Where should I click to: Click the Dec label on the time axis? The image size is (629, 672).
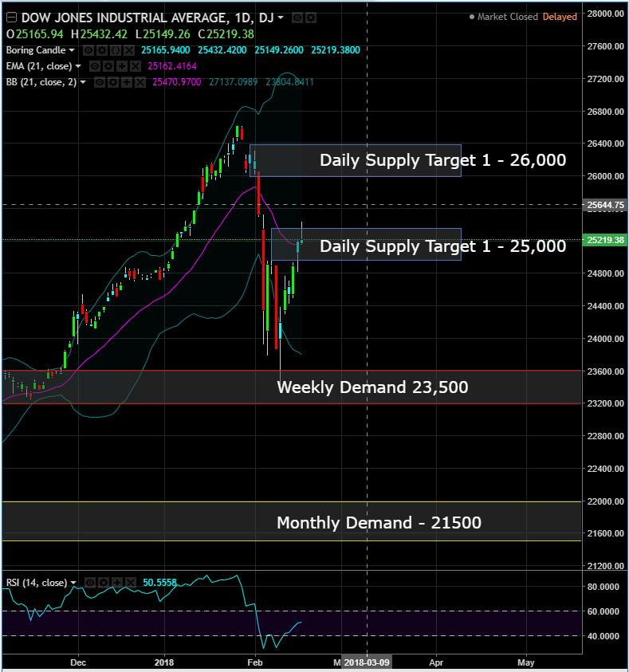point(78,662)
